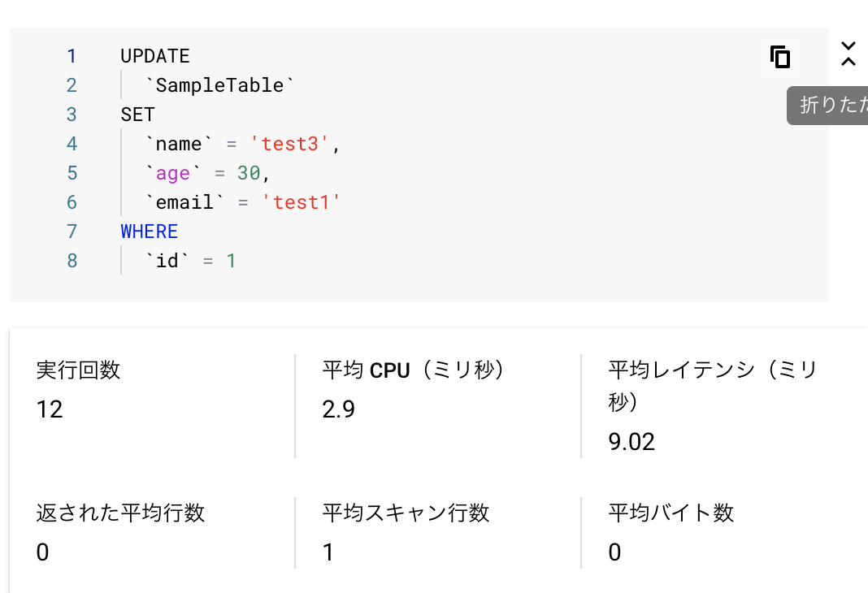Click the SET keyword on line 3
The width and height of the screenshot is (868, 593).
click(138, 115)
